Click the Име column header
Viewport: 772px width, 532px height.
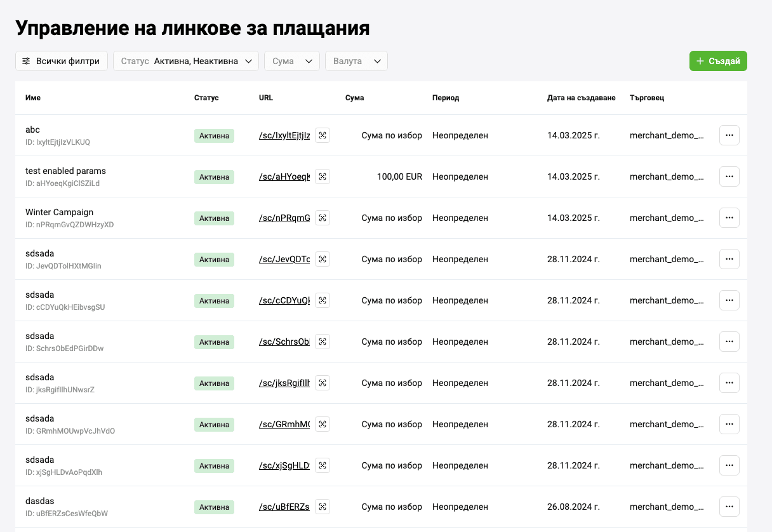tap(33, 98)
